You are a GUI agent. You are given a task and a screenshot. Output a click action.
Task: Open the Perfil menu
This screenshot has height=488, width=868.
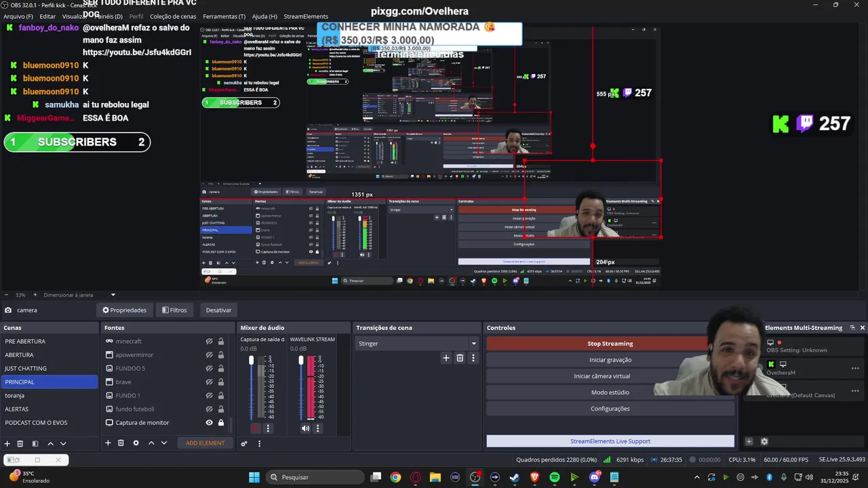pos(136,16)
